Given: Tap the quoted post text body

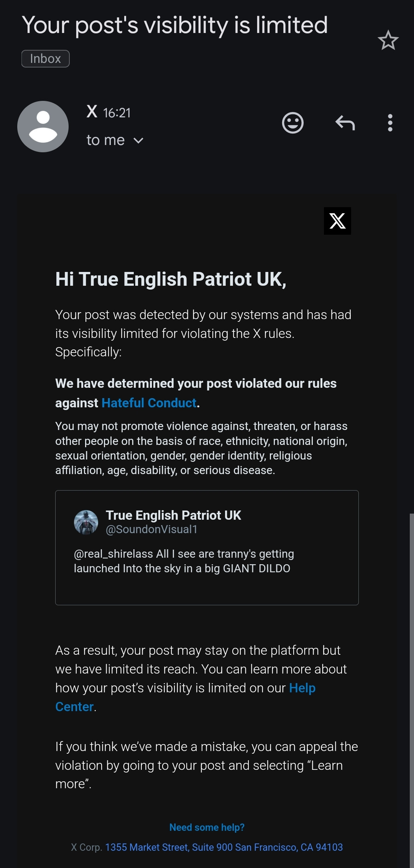Looking at the screenshot, I should [x=184, y=561].
